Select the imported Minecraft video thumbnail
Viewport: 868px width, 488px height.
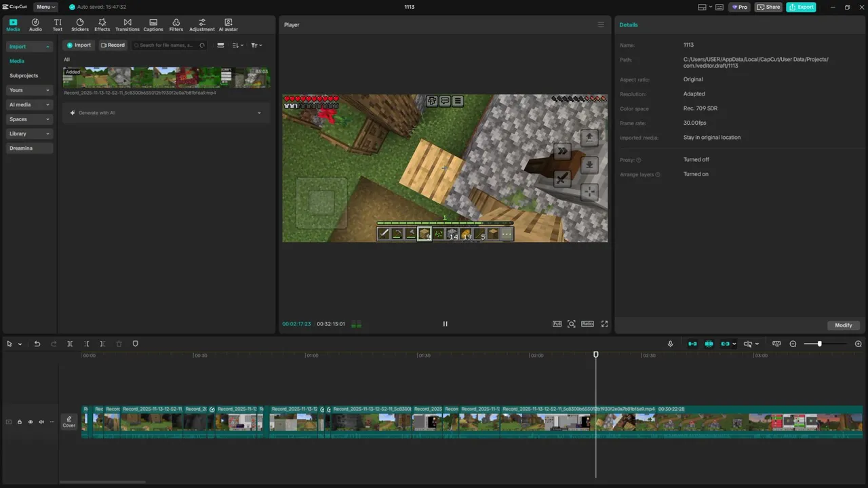point(166,77)
